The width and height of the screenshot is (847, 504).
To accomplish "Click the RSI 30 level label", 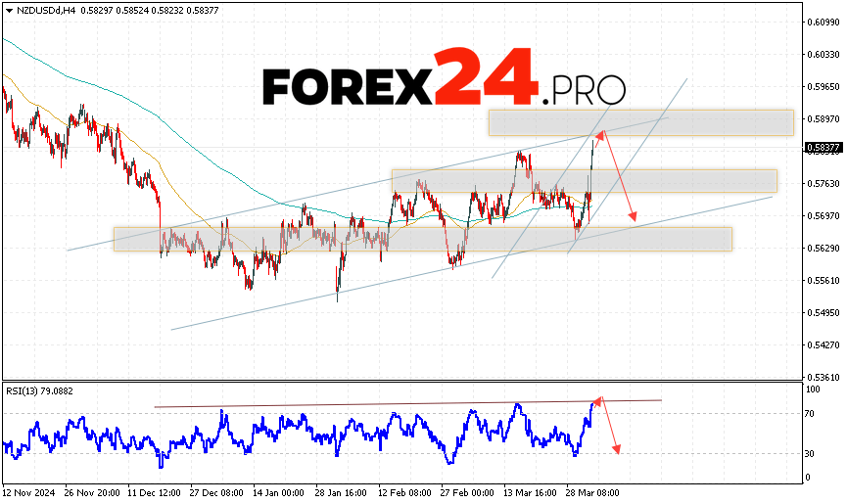I will 812,453.
